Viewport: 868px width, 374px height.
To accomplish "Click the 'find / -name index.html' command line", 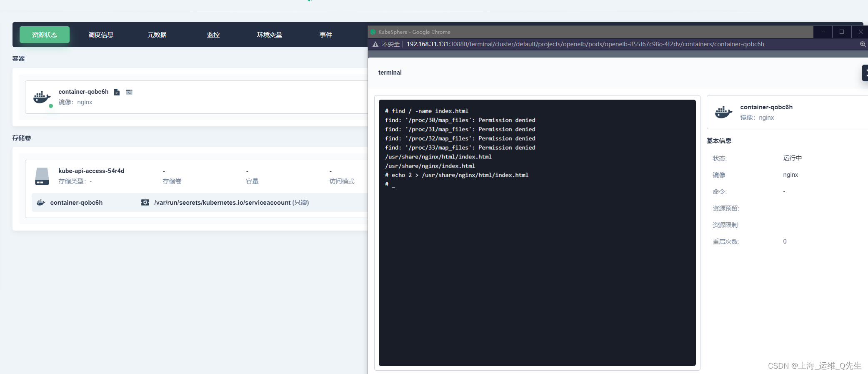I will [427, 111].
